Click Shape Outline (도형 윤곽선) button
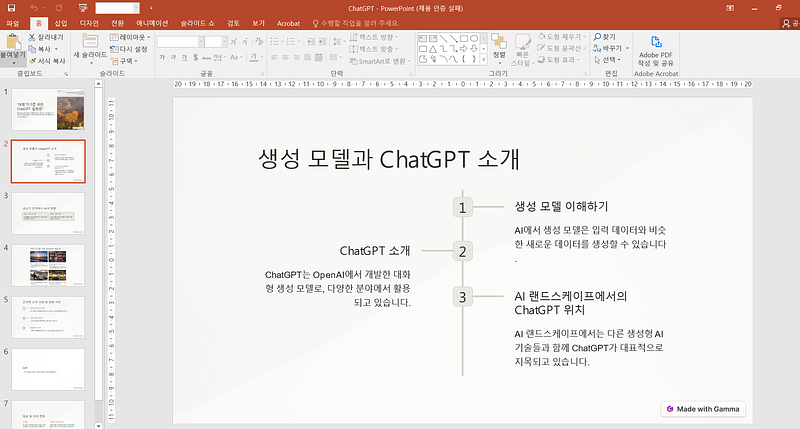The width and height of the screenshot is (800, 429). pos(561,48)
